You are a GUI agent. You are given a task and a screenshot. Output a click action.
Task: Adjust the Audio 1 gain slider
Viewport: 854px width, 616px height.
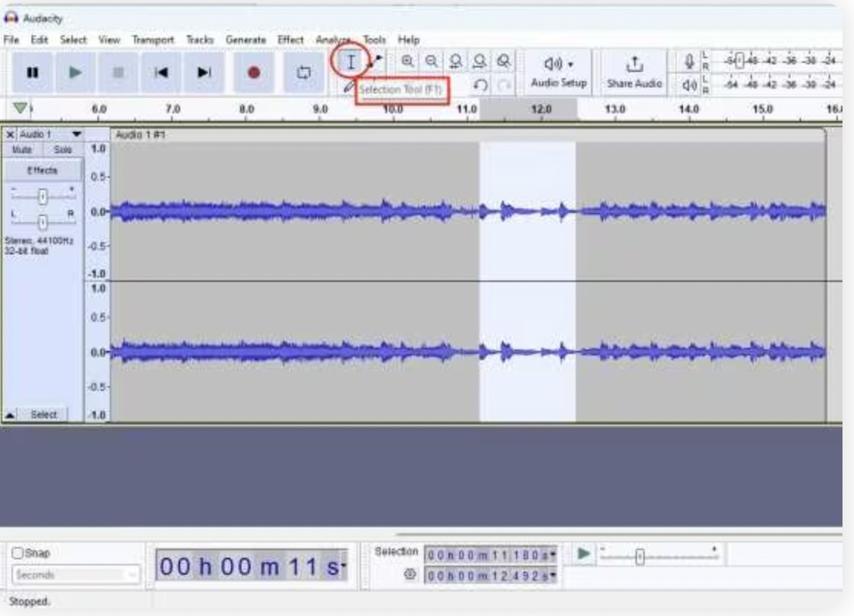(x=42, y=196)
